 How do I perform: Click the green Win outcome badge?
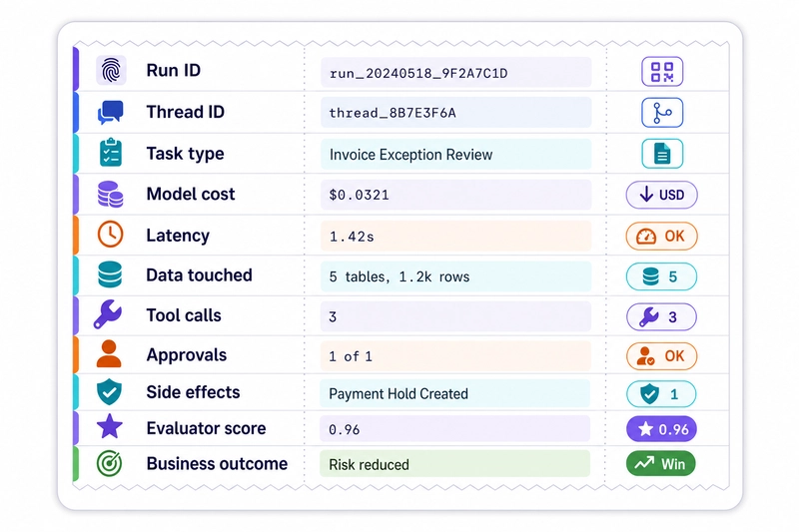(660, 464)
